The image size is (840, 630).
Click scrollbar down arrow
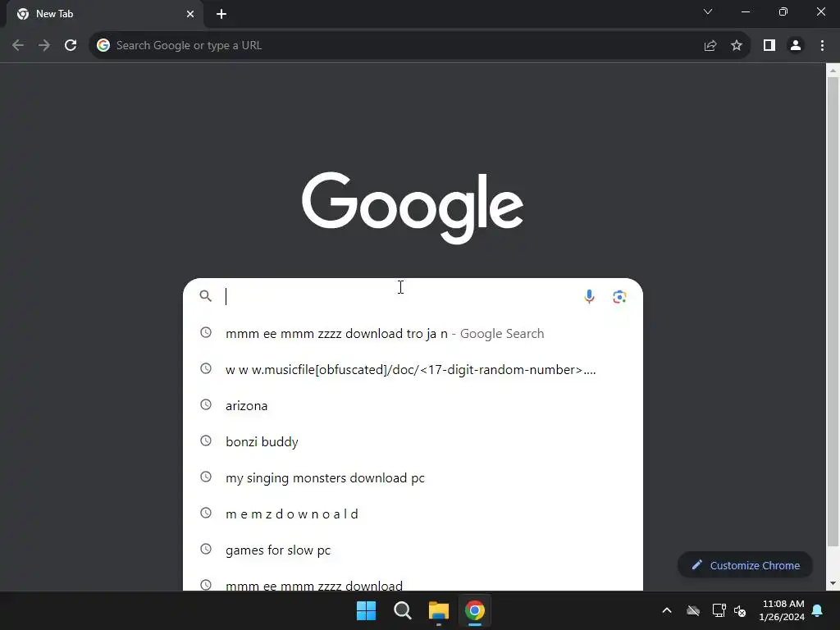[x=833, y=583]
